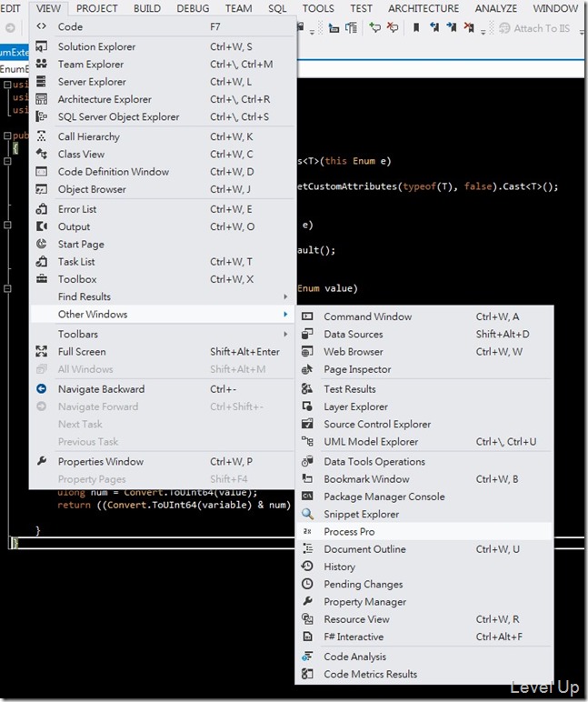Image resolution: width=588 pixels, height=702 pixels.
Task: Click the Task List icon
Action: click(x=42, y=261)
